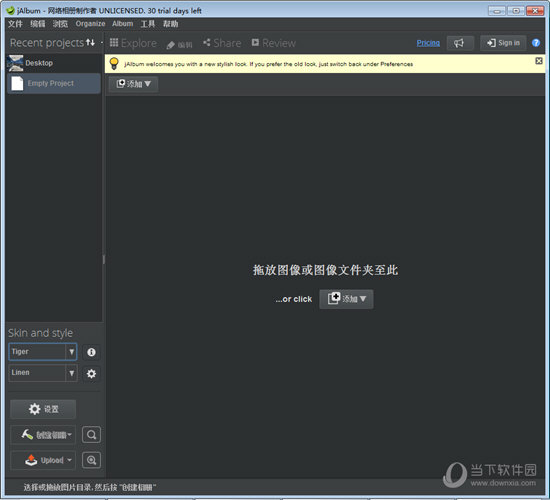The image size is (550, 500).
Task: Switch to the pencil Edit view
Action: point(179,45)
